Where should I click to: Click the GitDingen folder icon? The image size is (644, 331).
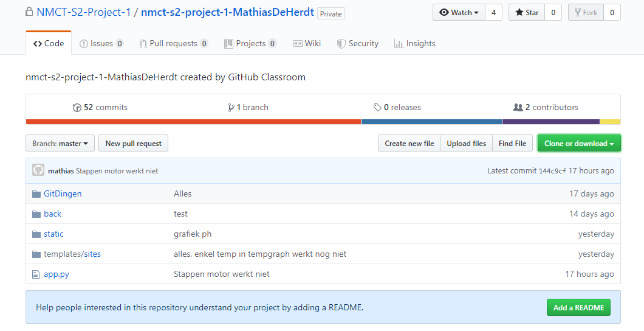[x=36, y=193]
